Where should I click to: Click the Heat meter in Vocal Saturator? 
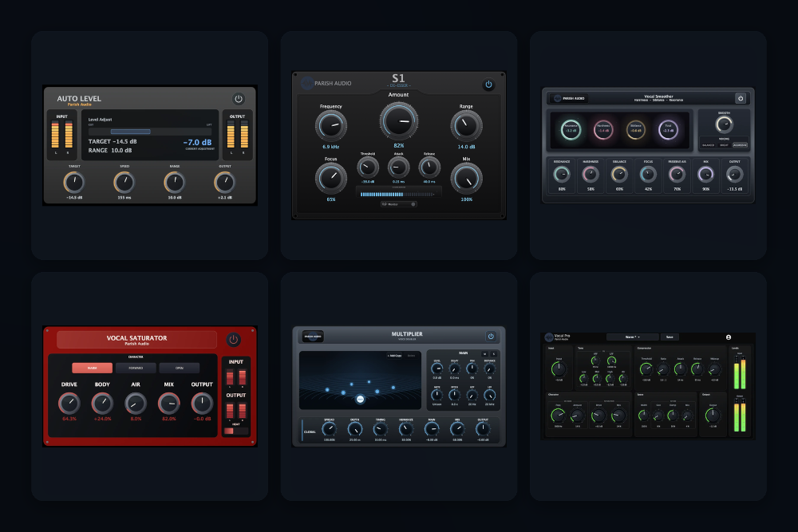coord(235,431)
